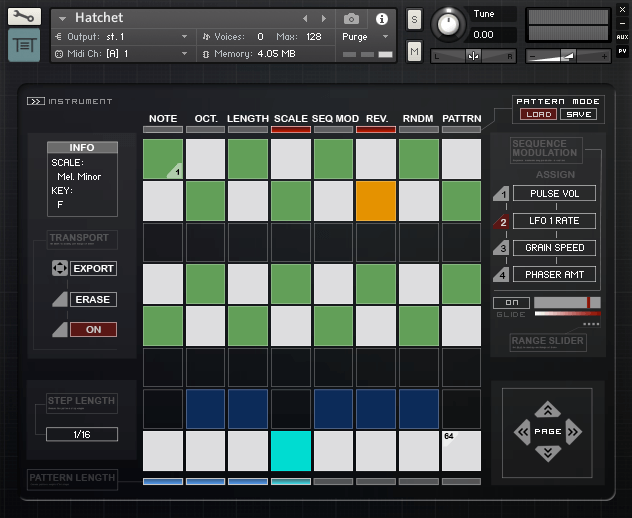The image size is (632, 518).
Task: Mute the Hatchet instrument
Action: click(x=414, y=52)
